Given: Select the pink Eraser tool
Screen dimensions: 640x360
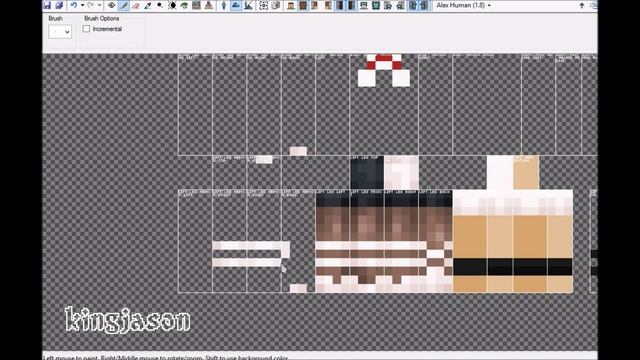Looking at the screenshot, I should [x=136, y=5].
